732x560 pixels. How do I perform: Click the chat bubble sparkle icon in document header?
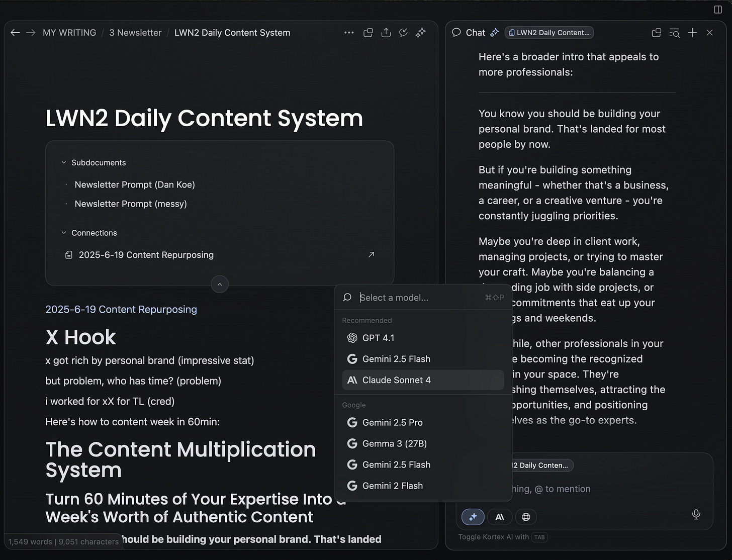pos(403,33)
